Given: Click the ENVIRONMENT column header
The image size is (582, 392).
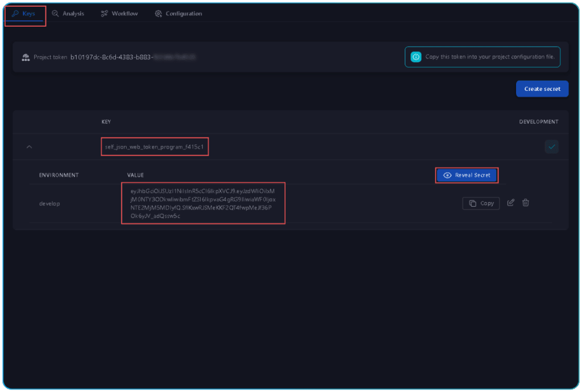Looking at the screenshot, I should coord(59,176).
